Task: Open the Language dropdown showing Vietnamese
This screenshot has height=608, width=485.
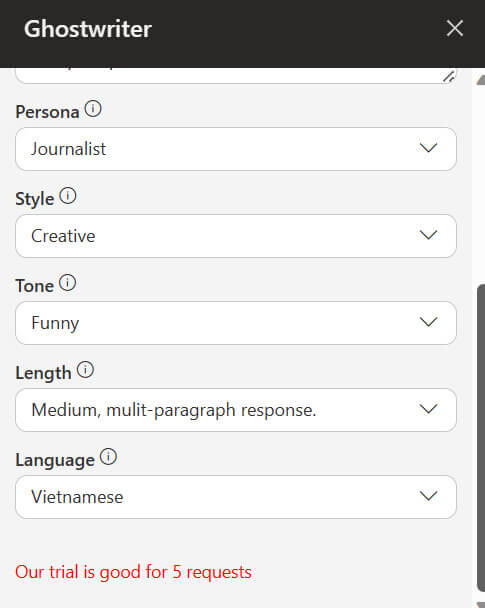Action: click(x=236, y=497)
